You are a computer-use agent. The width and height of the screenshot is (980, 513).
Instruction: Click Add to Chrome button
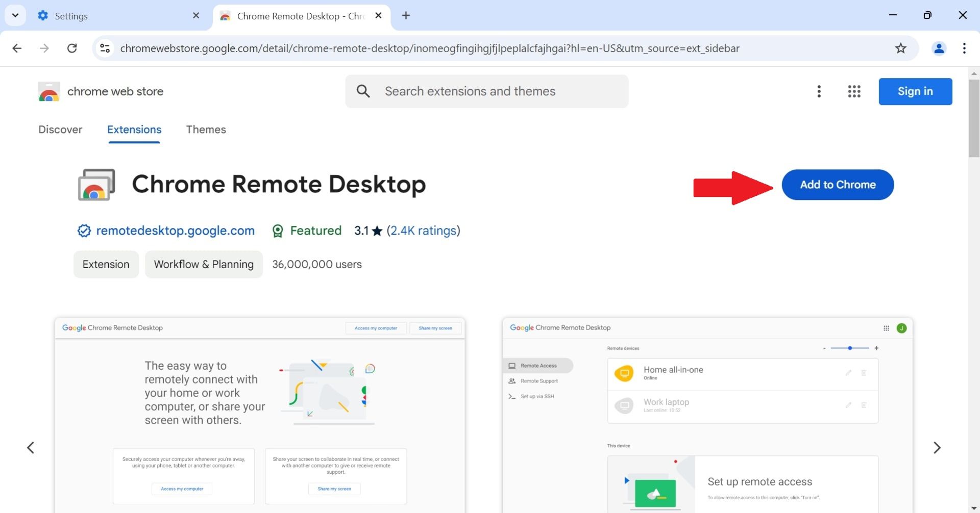click(x=838, y=185)
